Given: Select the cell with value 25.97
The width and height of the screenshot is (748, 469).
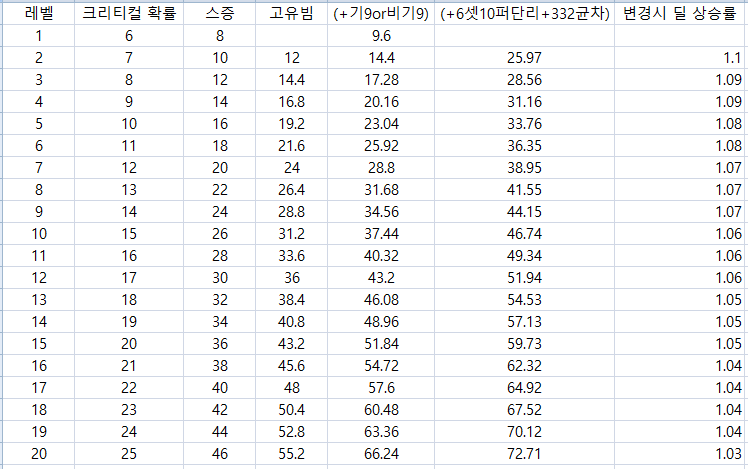Looking at the screenshot, I should (525, 58).
